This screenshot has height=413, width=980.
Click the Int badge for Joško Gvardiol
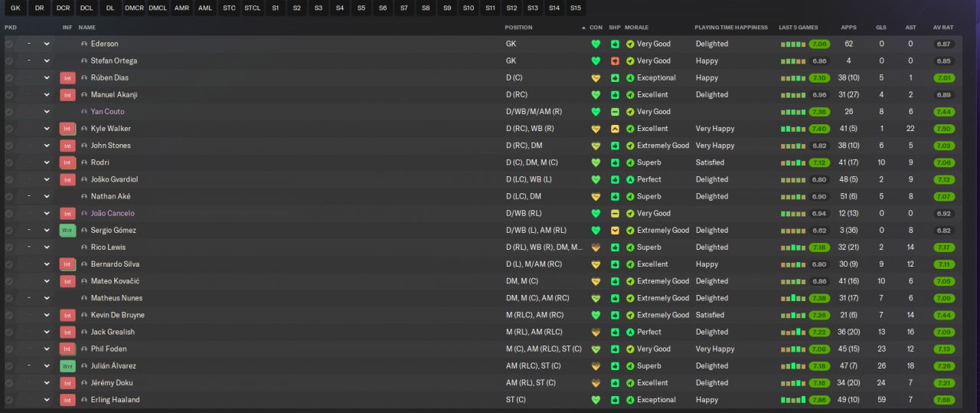[x=67, y=179]
